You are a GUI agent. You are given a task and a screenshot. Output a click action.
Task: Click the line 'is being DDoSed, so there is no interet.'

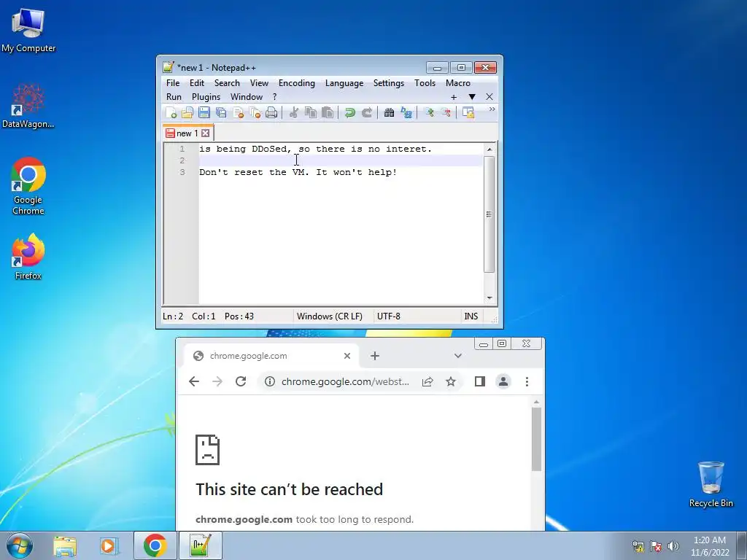pos(315,149)
